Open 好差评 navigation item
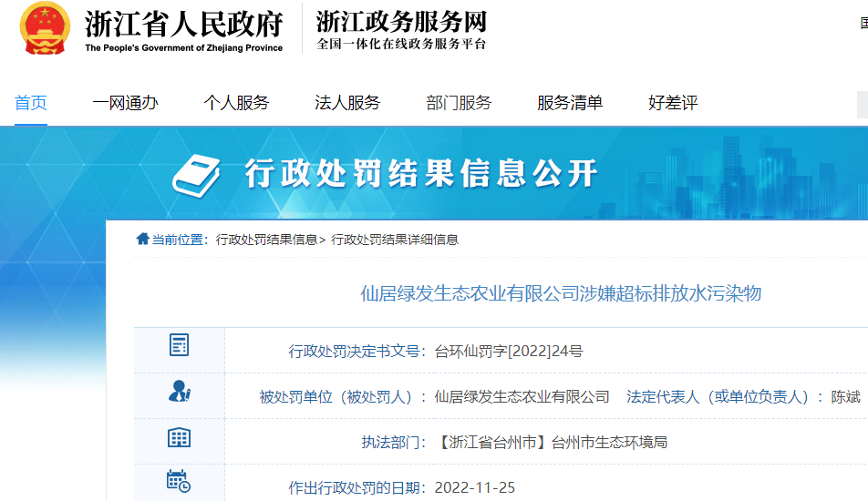The height and width of the screenshot is (501, 868). click(673, 103)
